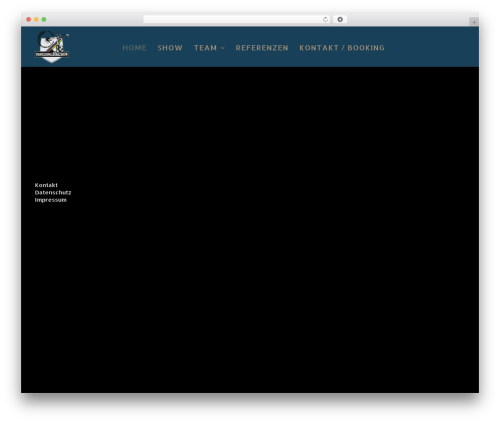Open the HOME menu item
500x423 pixels.
(134, 48)
